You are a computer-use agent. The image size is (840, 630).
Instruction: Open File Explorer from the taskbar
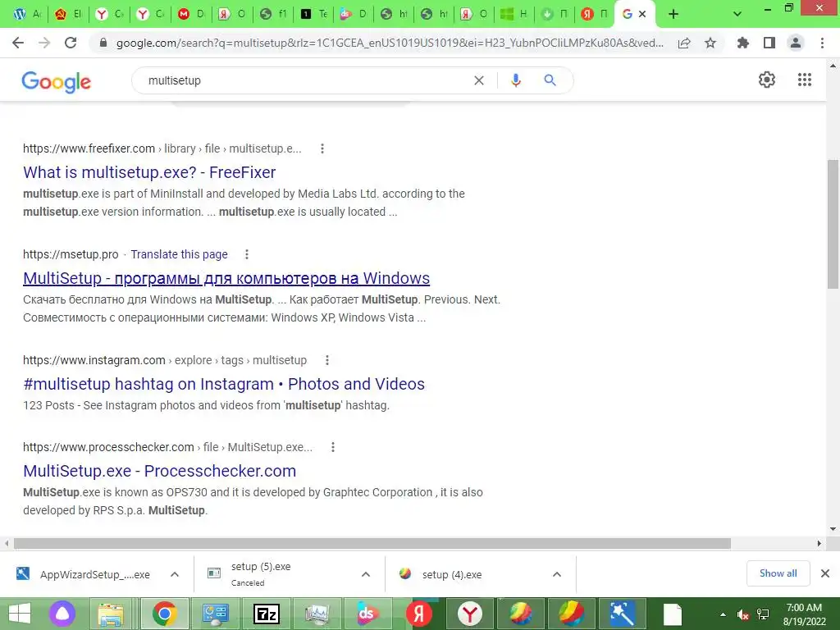click(x=111, y=614)
